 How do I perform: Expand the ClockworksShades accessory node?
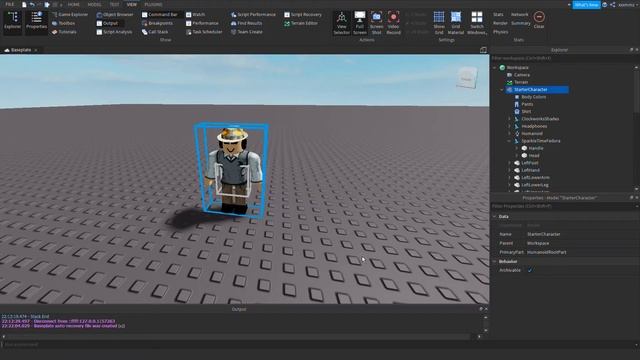(509, 119)
